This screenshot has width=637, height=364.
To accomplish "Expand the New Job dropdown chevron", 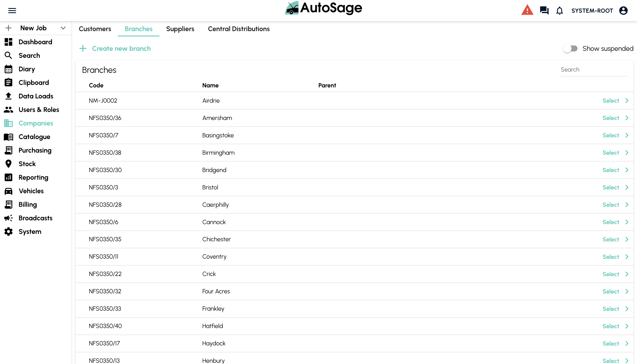I will 63,28.
